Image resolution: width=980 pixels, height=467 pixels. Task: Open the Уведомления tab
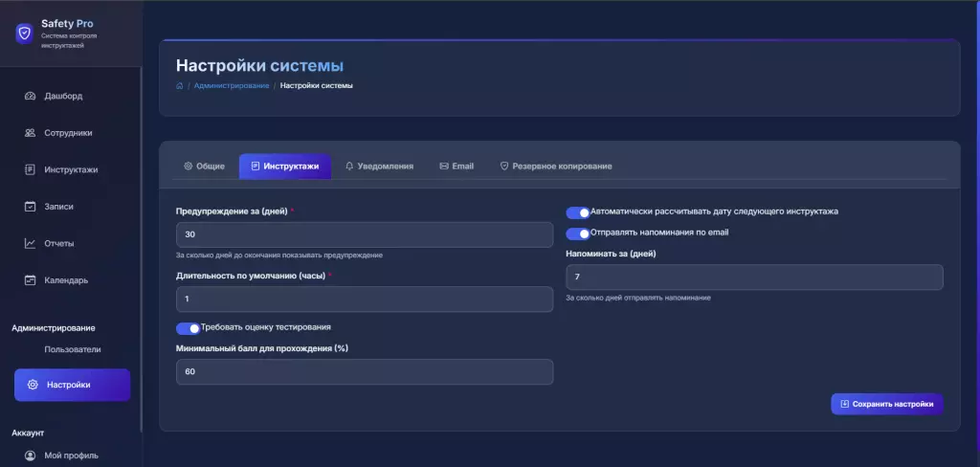point(379,167)
